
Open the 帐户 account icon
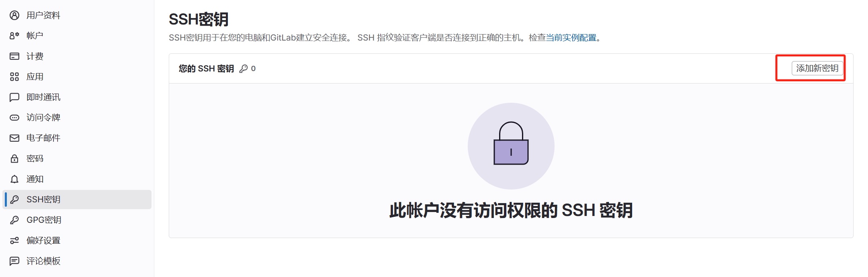(14, 36)
